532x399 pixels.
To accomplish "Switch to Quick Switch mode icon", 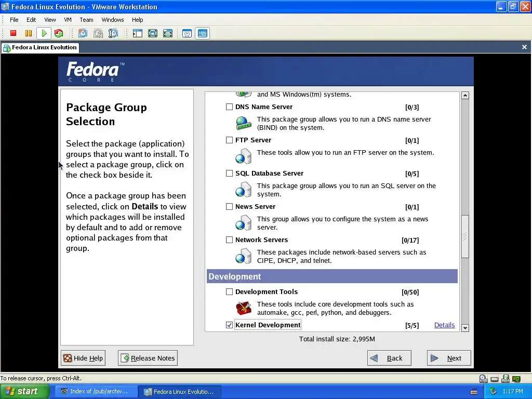I will click(x=153, y=33).
